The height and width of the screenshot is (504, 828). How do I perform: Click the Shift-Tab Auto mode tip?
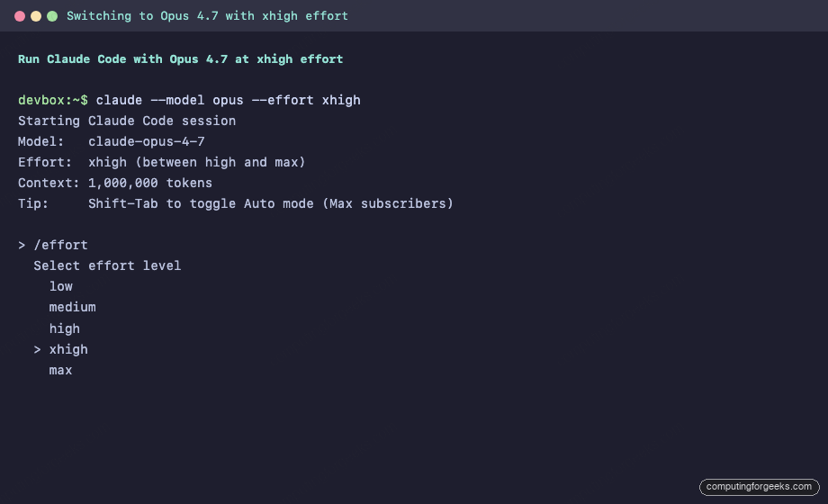pyautogui.click(x=270, y=203)
